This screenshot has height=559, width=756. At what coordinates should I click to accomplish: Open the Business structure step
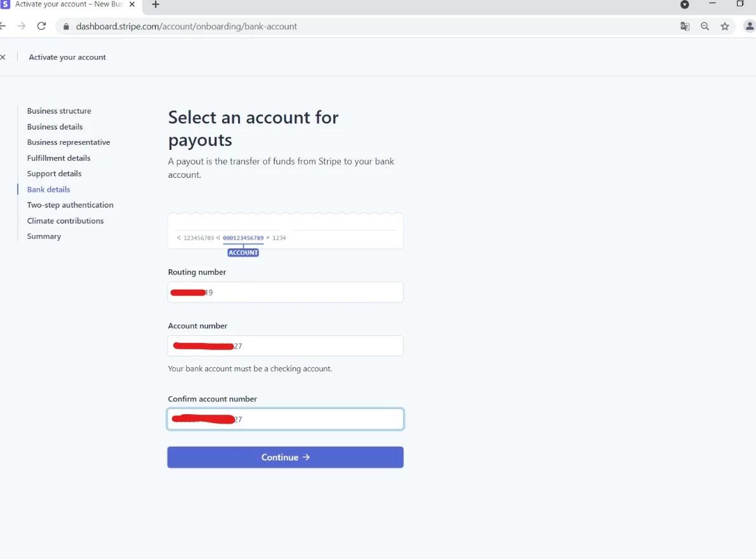click(59, 111)
